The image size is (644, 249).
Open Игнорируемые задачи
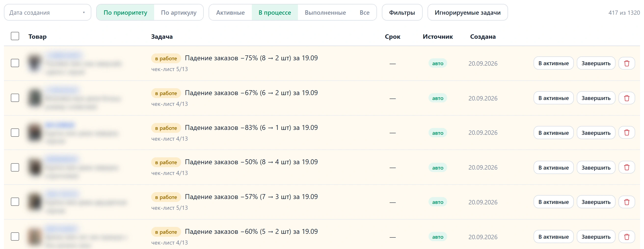click(x=467, y=12)
